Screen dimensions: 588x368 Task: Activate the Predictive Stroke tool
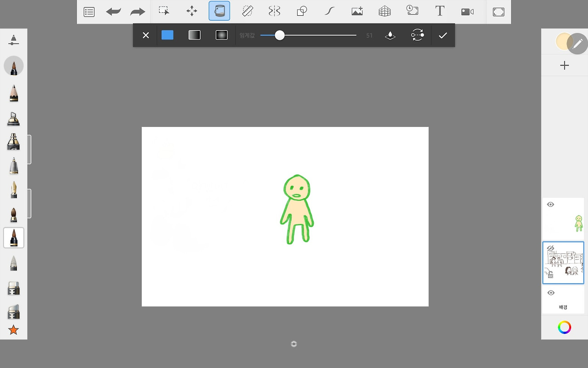pyautogui.click(x=329, y=11)
